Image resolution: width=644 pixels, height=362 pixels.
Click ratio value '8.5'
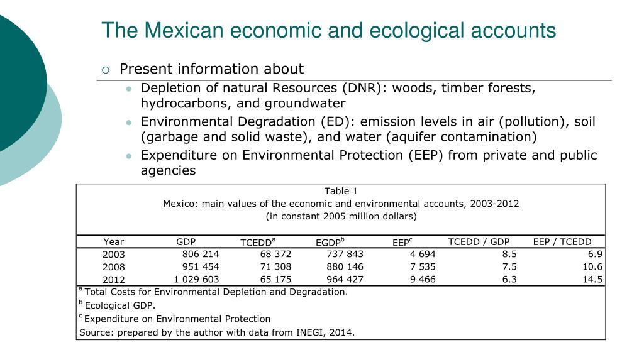pyautogui.click(x=509, y=254)
